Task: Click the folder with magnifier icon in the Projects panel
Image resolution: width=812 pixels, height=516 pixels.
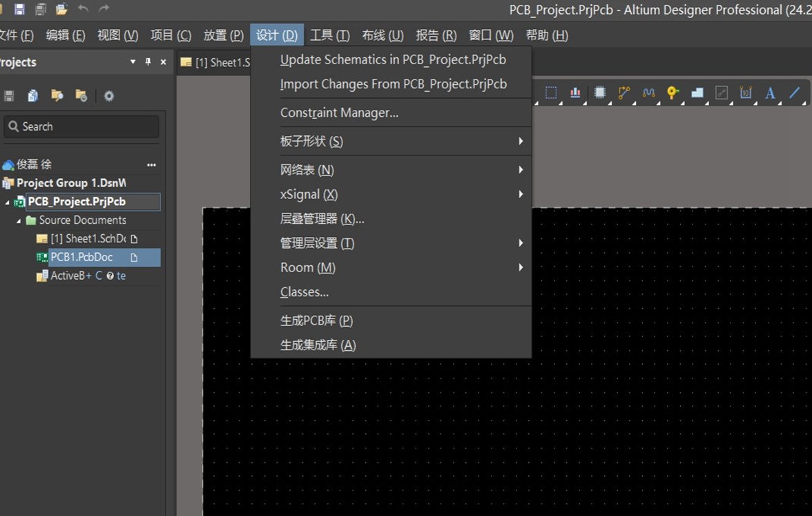Action: point(57,96)
